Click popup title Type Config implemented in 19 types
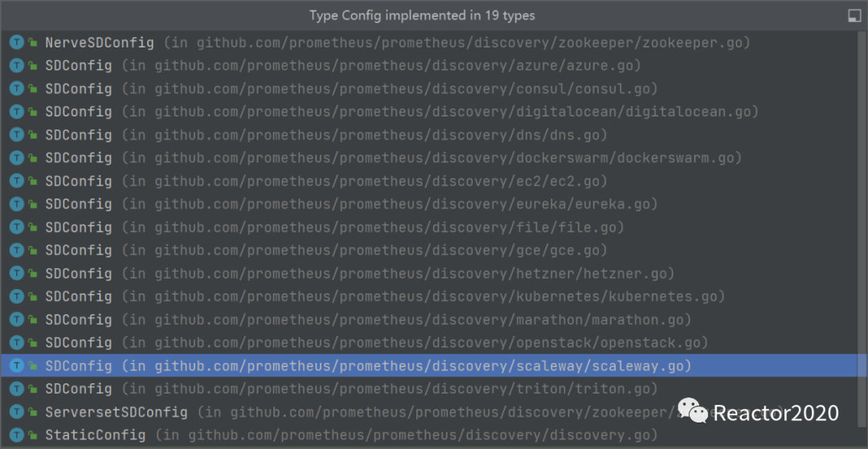This screenshot has height=449, width=868. [x=423, y=15]
